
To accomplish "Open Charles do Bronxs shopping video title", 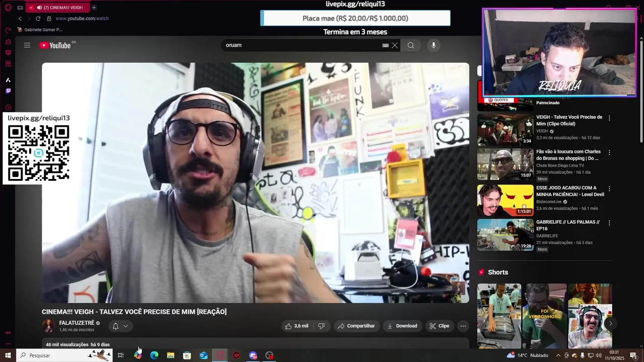I will click(x=569, y=155).
